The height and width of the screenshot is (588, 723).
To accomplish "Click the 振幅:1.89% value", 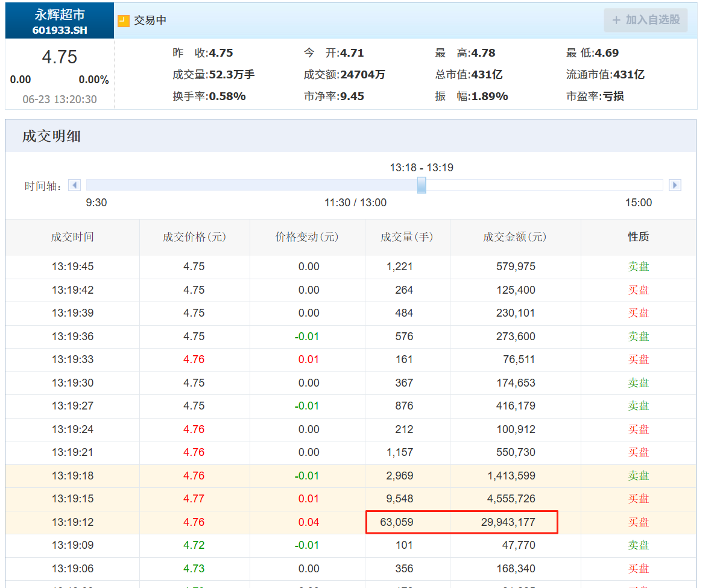I will click(x=471, y=96).
